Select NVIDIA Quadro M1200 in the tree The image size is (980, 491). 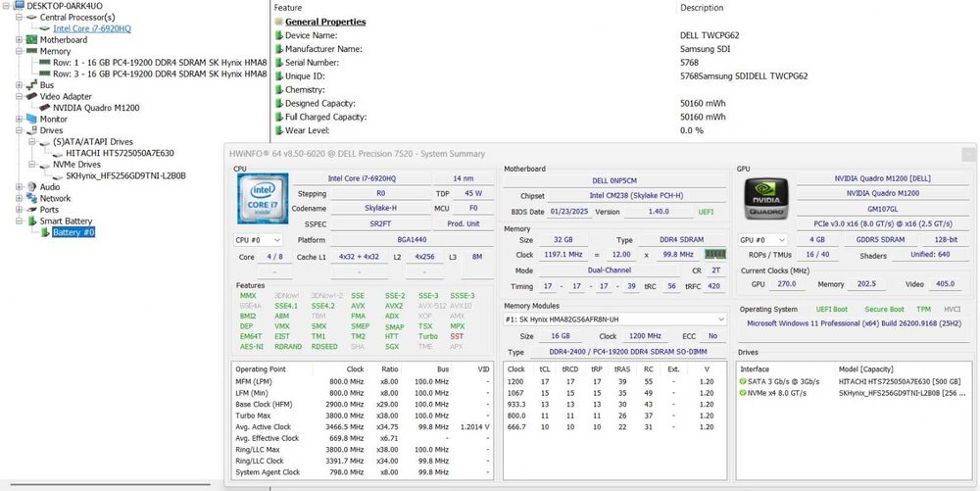(x=96, y=108)
